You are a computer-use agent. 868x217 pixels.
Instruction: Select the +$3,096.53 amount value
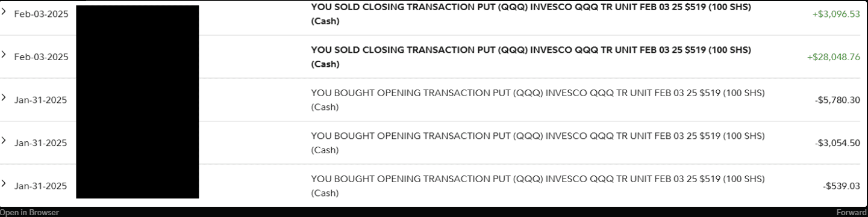pos(836,14)
